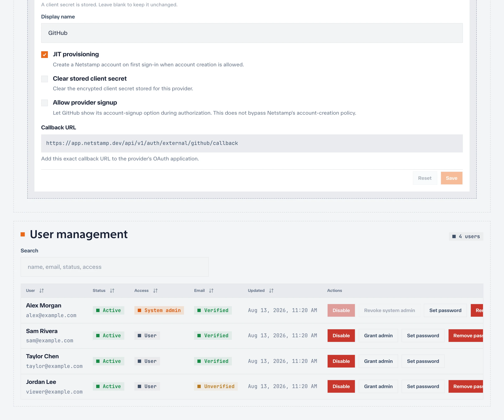The image size is (504, 420).
Task: Set password for Sam Rivera
Action: point(423,336)
